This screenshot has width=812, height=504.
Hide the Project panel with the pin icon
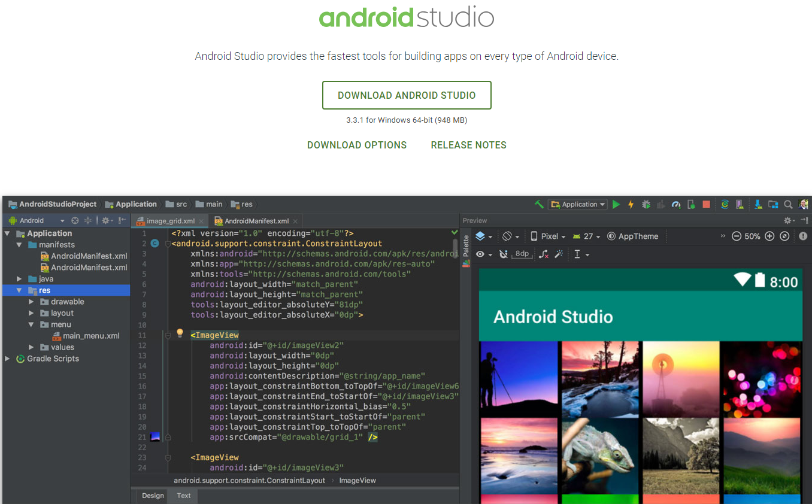coord(122,220)
